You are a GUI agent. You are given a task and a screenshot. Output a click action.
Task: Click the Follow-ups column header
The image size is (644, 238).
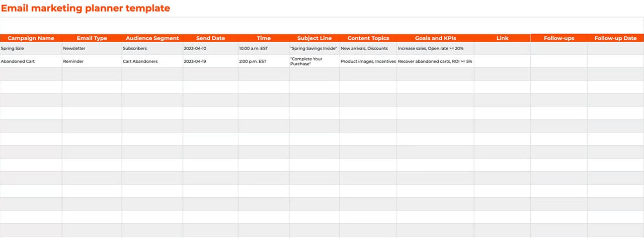[x=559, y=38]
